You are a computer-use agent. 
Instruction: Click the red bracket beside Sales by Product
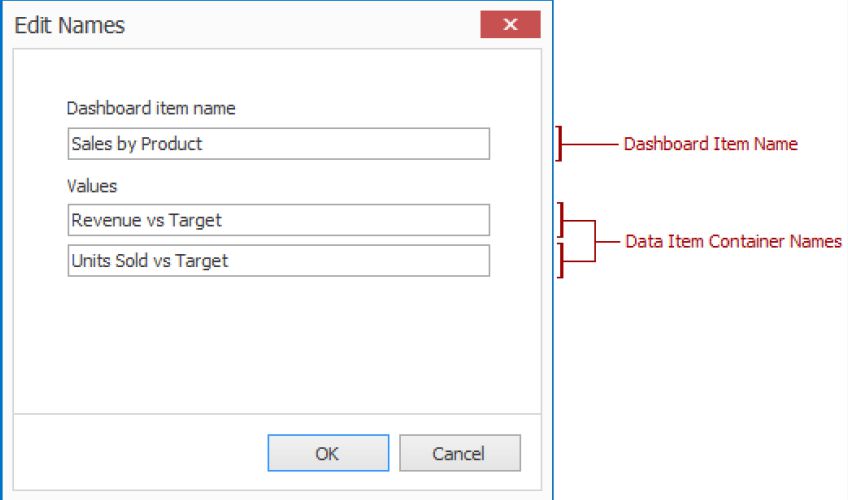[560, 144]
